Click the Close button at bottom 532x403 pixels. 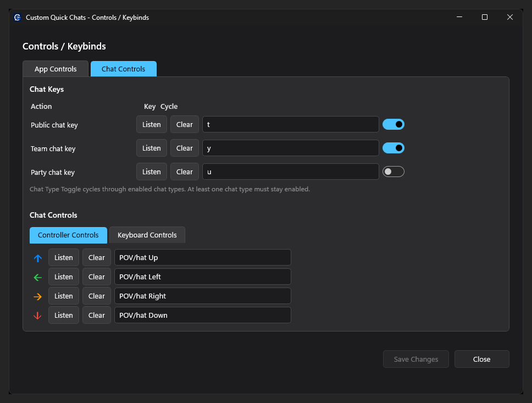(482, 359)
